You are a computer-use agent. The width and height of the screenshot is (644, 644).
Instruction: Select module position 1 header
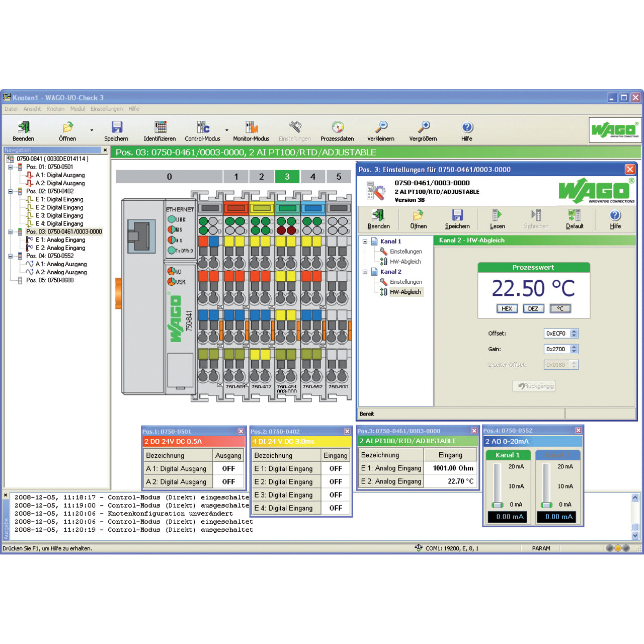236,177
